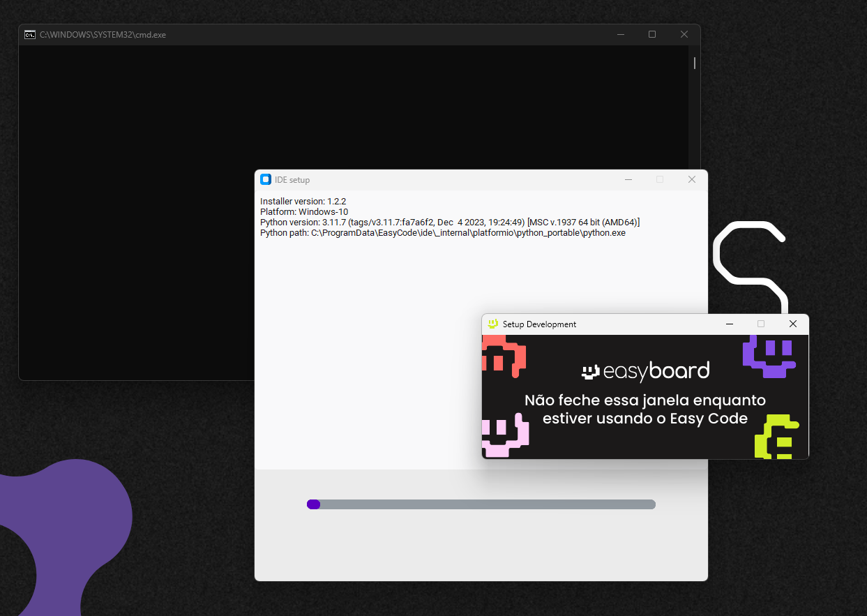Click the Python path text line
The height and width of the screenshot is (616, 867).
[442, 233]
